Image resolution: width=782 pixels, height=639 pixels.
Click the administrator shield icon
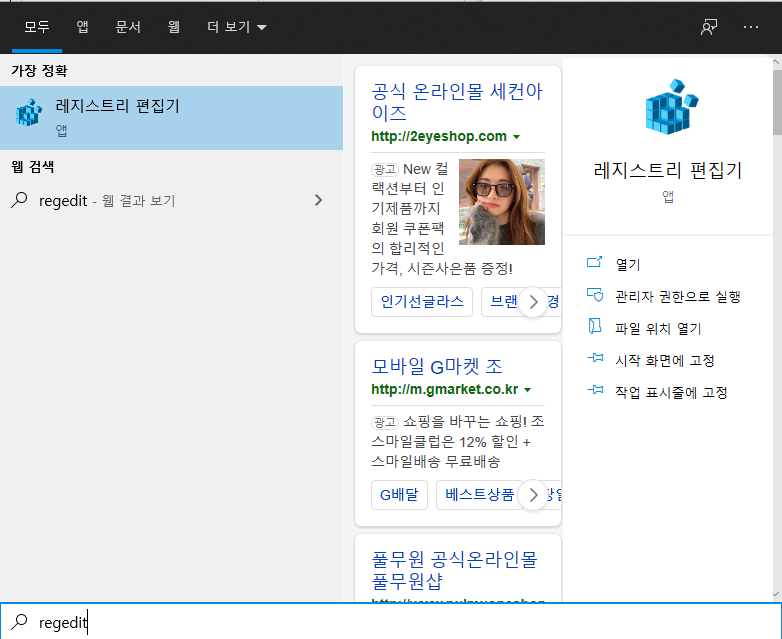[594, 295]
